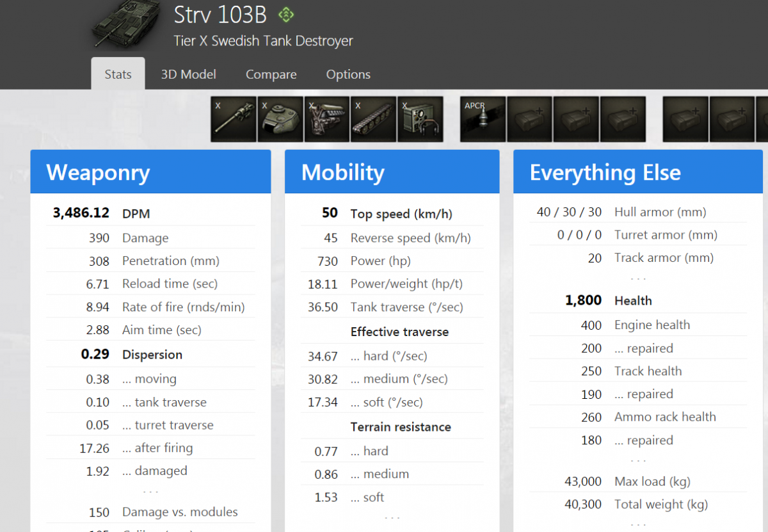
Task: Switch to the Stats tab
Action: coord(118,74)
